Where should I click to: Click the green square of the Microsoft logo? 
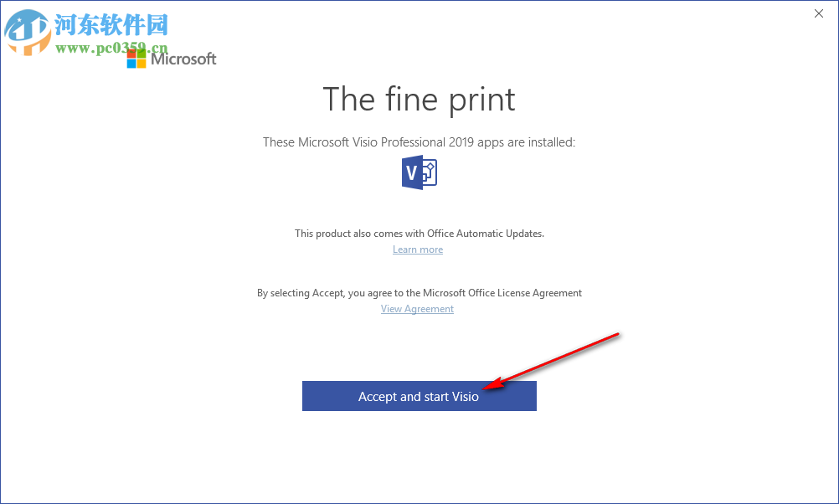[142, 54]
